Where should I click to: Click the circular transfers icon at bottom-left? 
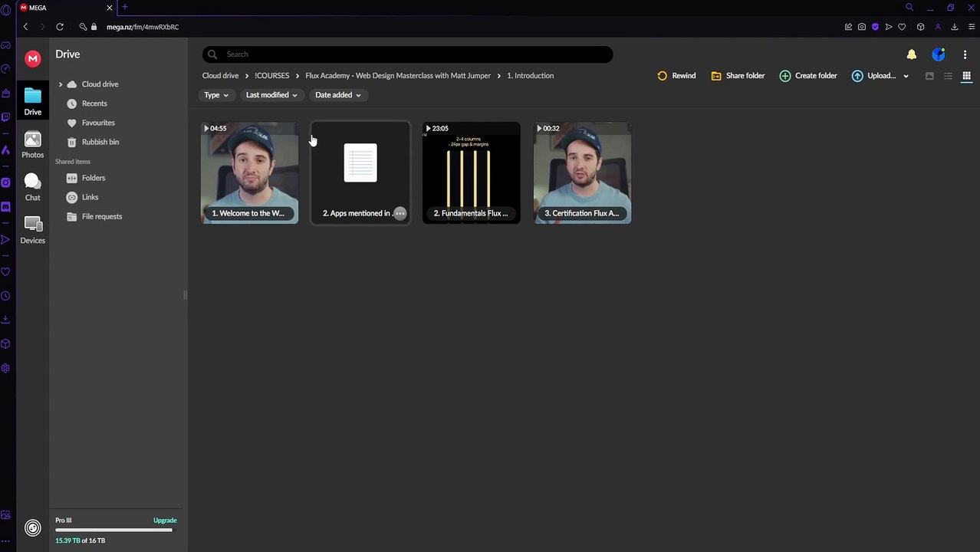point(32,527)
